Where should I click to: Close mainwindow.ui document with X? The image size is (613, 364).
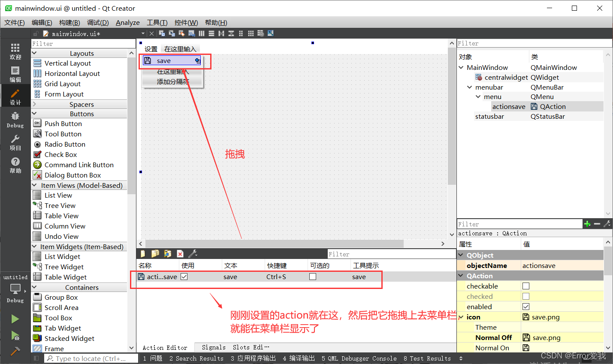click(x=151, y=33)
